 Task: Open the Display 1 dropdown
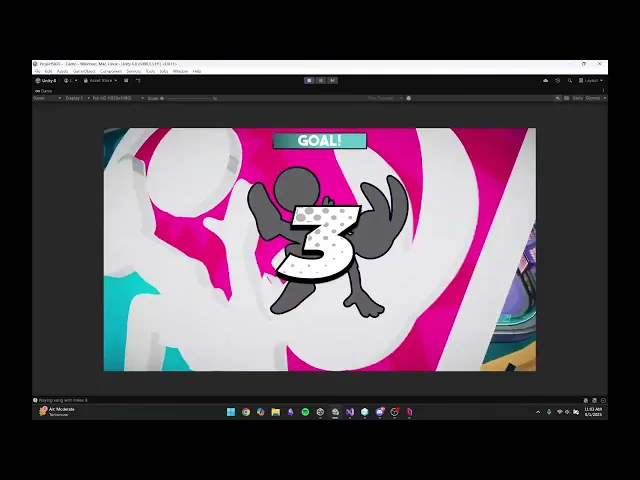pyautogui.click(x=78, y=98)
